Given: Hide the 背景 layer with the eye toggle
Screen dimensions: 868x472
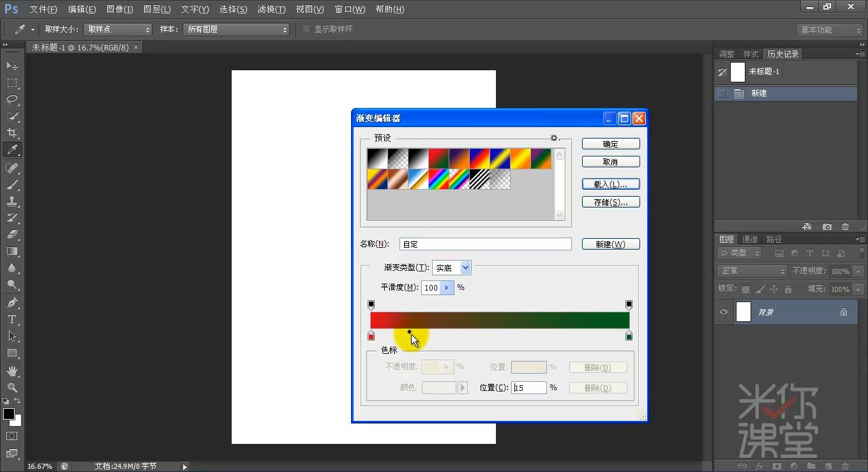Looking at the screenshot, I should point(723,312).
